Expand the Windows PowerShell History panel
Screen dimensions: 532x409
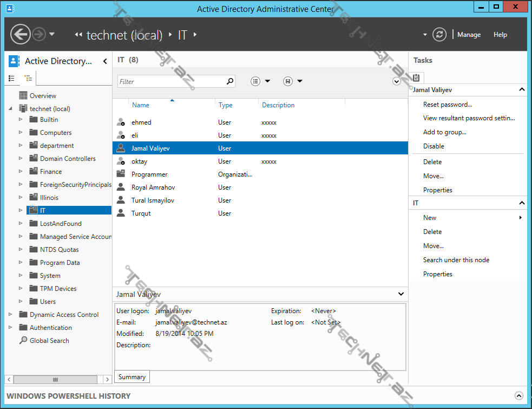point(519,395)
